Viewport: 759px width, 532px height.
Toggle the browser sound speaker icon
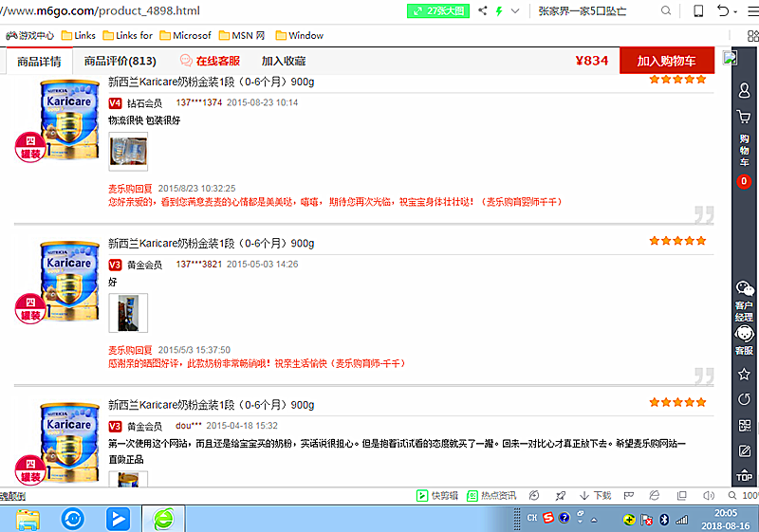click(708, 496)
